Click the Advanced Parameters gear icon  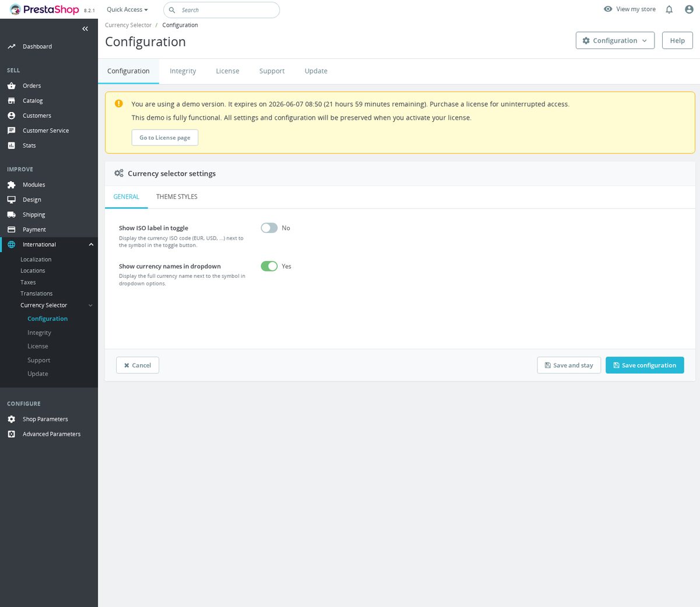11,434
